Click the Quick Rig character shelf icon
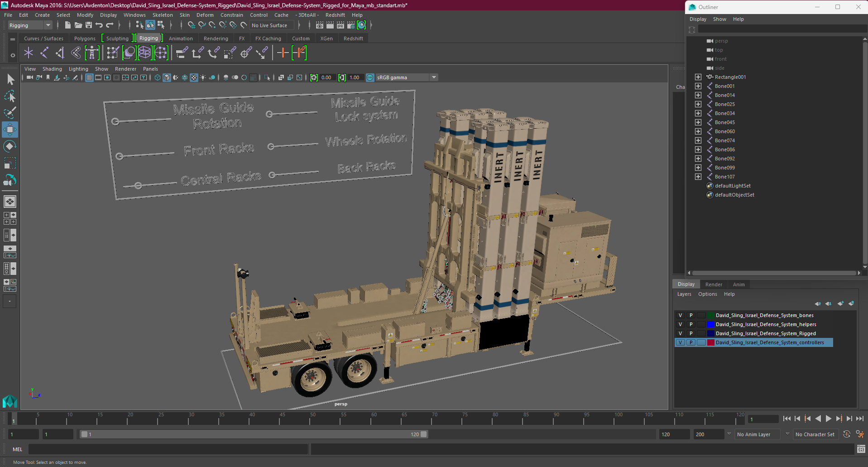The height and width of the screenshot is (467, 868). click(92, 53)
